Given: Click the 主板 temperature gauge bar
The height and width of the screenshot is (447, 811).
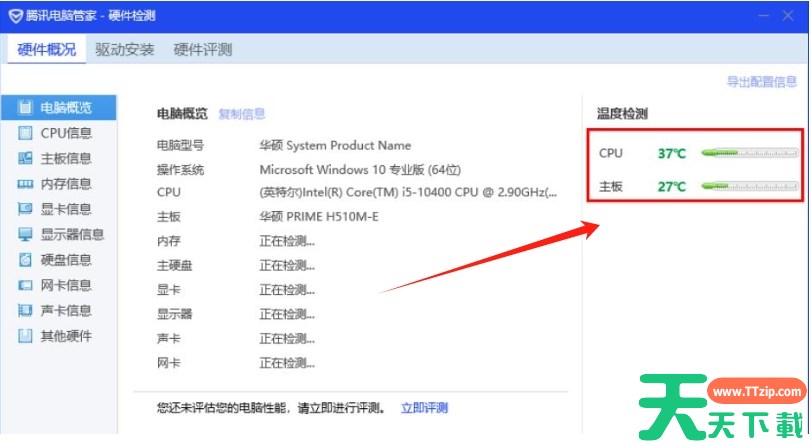Looking at the screenshot, I should tap(749, 186).
